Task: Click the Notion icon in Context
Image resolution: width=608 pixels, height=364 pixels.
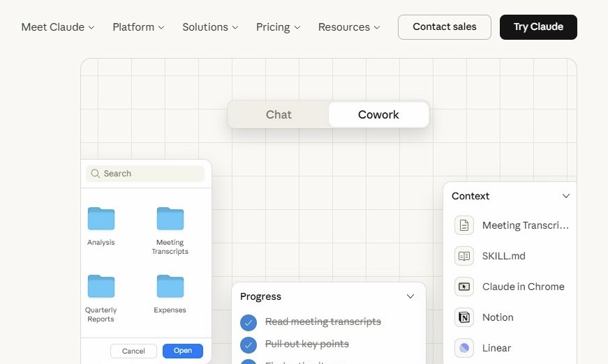Action: pos(464,317)
